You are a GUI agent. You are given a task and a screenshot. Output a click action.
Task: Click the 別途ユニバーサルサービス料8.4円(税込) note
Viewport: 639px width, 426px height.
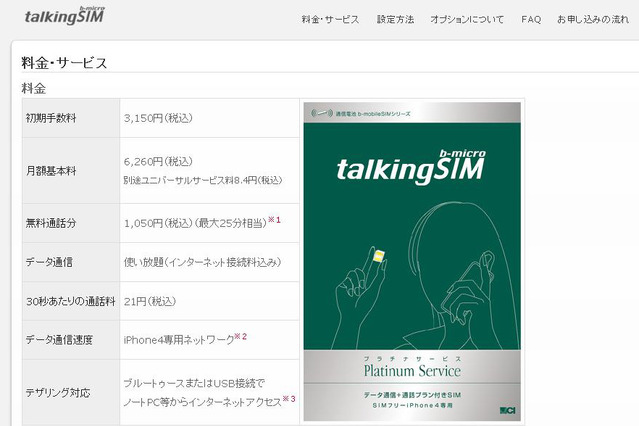[x=203, y=180]
